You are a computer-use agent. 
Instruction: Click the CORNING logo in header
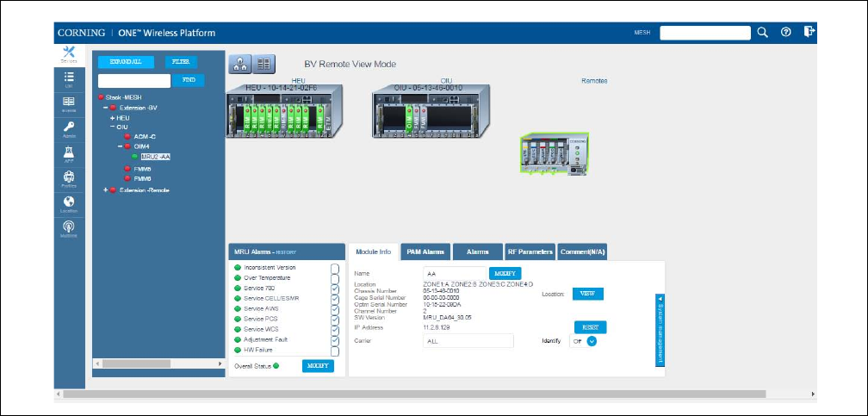point(81,33)
